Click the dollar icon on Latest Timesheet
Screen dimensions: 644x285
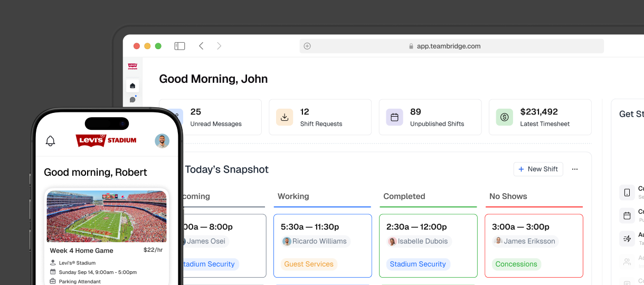click(504, 117)
